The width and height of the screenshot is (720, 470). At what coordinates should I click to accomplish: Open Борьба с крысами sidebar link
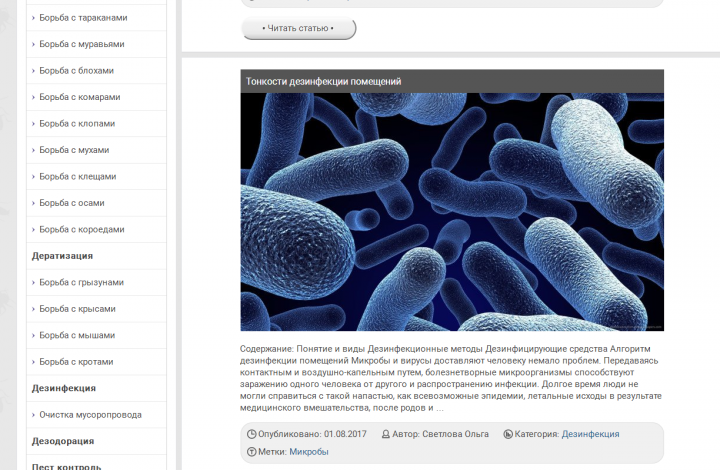point(77,309)
